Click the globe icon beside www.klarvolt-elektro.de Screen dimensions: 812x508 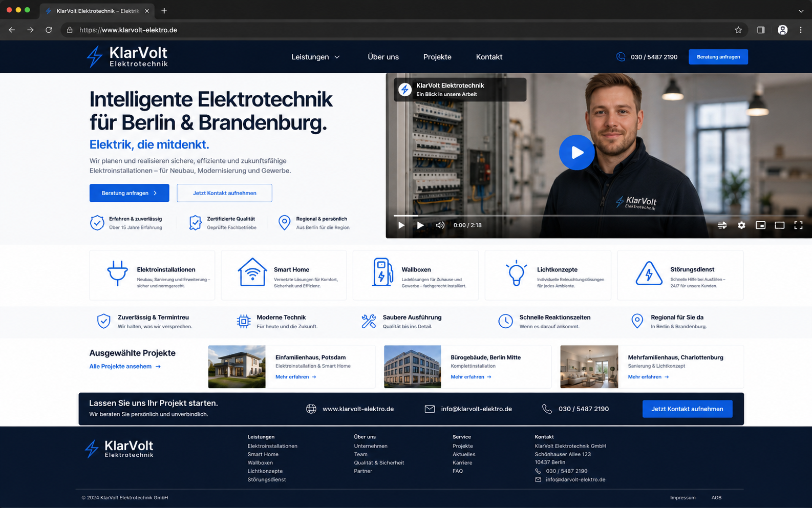pos(311,409)
